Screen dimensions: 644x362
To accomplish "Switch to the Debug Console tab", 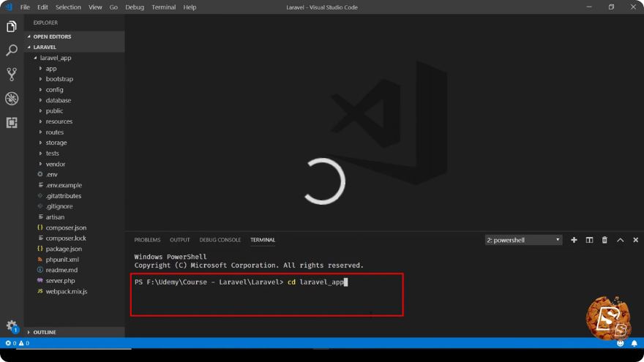I will click(220, 240).
